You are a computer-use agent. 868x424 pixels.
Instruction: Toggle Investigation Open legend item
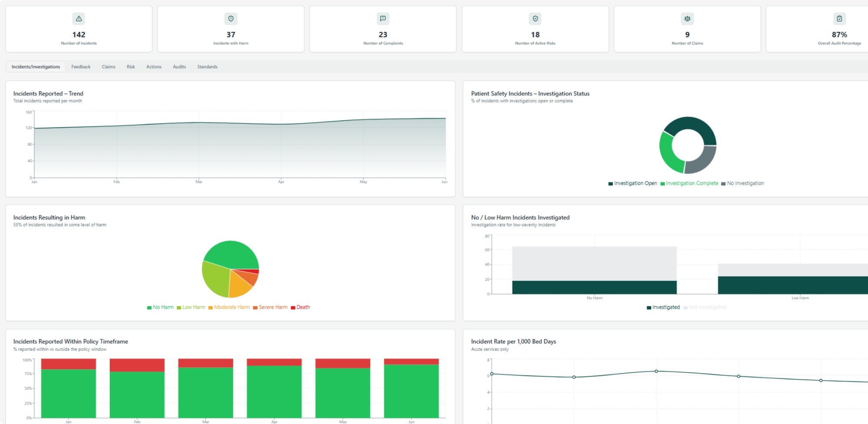tap(633, 183)
